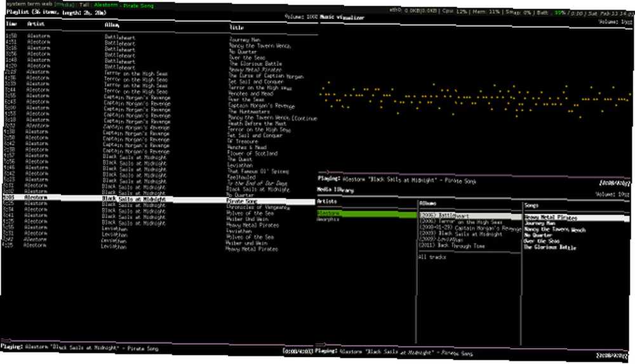Click the volume readout in the visualizer pane
The width and height of the screenshot is (635, 364).
coord(615,22)
